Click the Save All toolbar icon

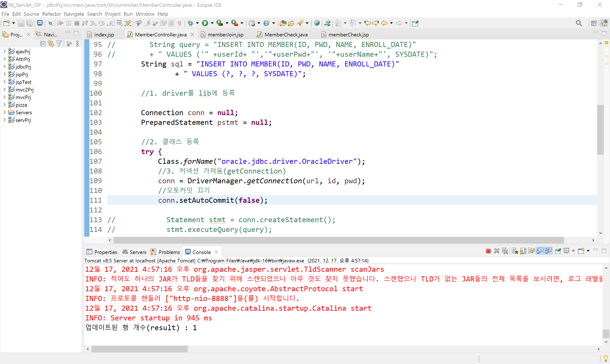click(29, 23)
